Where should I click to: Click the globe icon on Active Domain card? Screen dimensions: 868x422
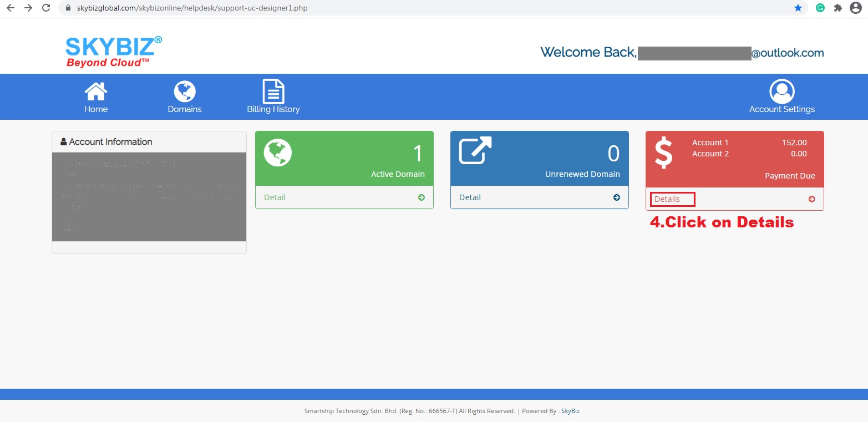pos(277,152)
